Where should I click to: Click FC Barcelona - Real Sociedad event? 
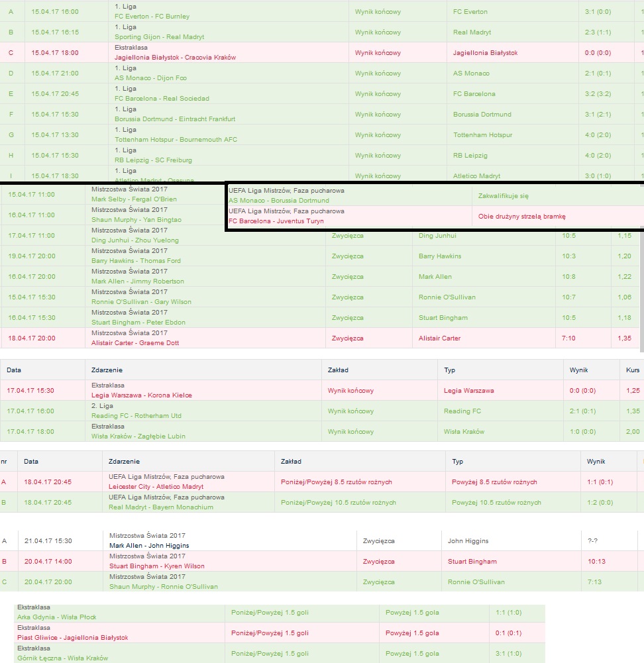click(x=162, y=99)
